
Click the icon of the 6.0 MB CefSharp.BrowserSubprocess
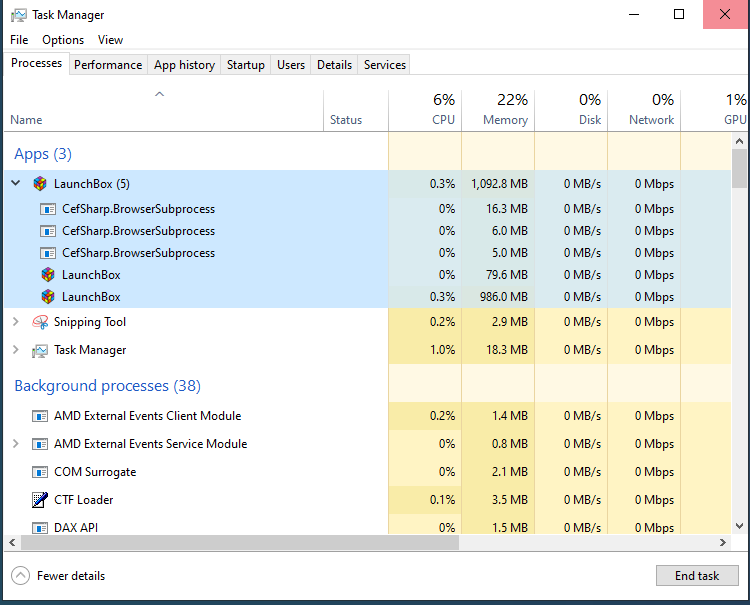click(x=48, y=231)
